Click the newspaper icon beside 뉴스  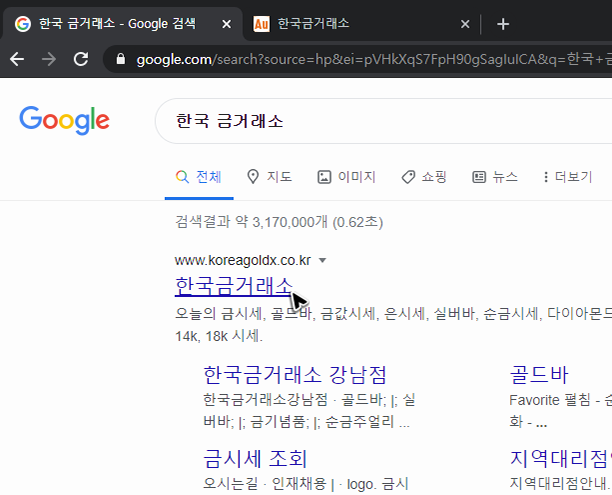pyautogui.click(x=479, y=177)
